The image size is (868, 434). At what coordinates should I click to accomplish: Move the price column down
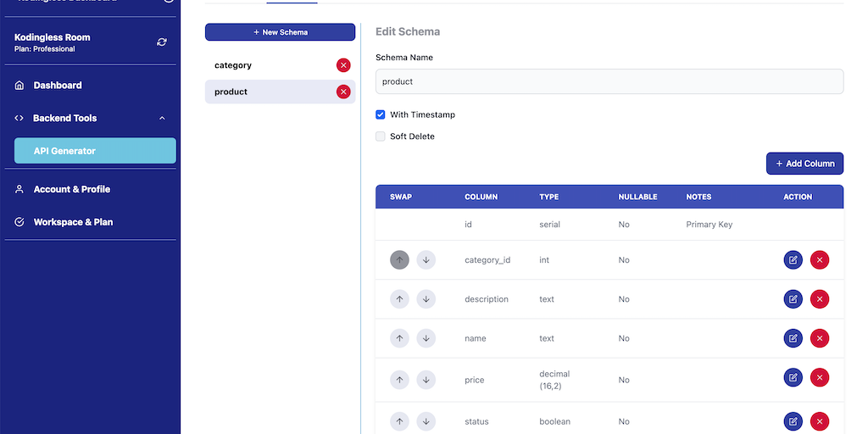(x=426, y=380)
